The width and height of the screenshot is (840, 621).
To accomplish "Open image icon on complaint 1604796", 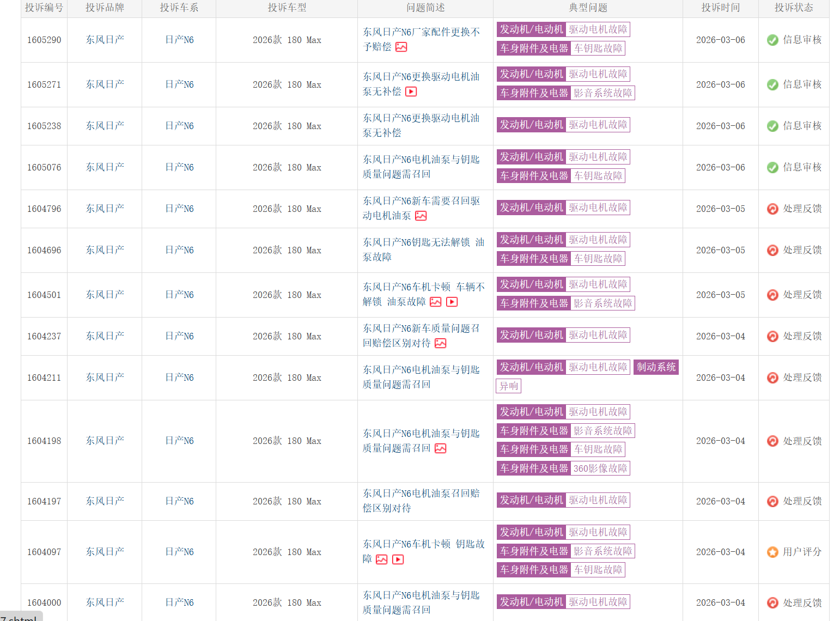I will [x=421, y=216].
